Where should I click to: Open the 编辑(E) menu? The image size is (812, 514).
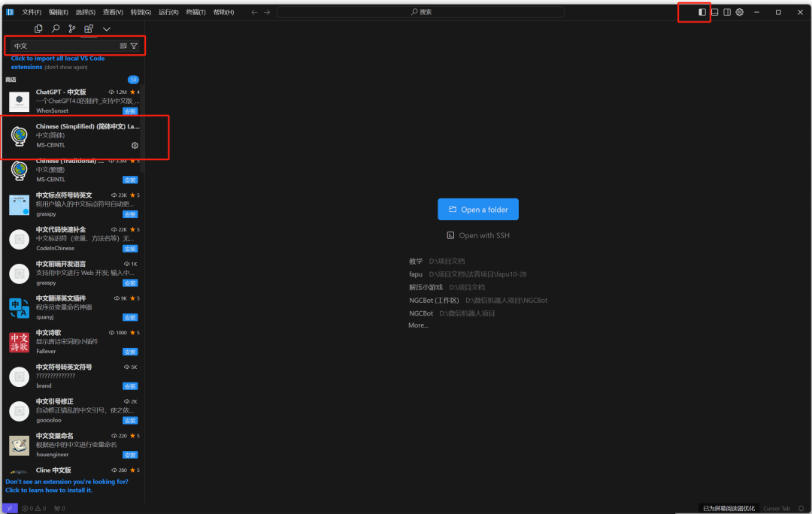click(59, 12)
